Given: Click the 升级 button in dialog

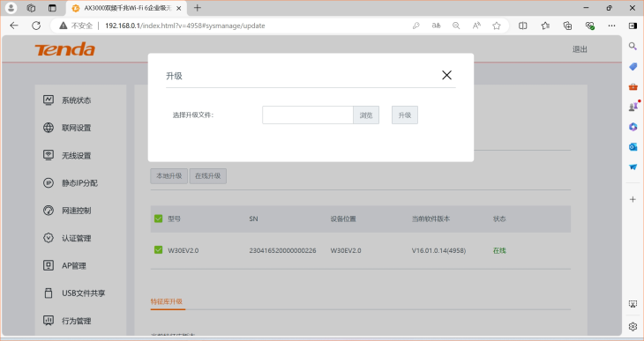Looking at the screenshot, I should pyautogui.click(x=405, y=115).
